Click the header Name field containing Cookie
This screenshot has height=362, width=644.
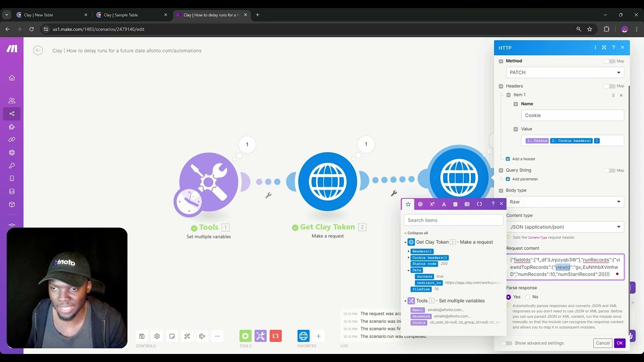coord(573,116)
